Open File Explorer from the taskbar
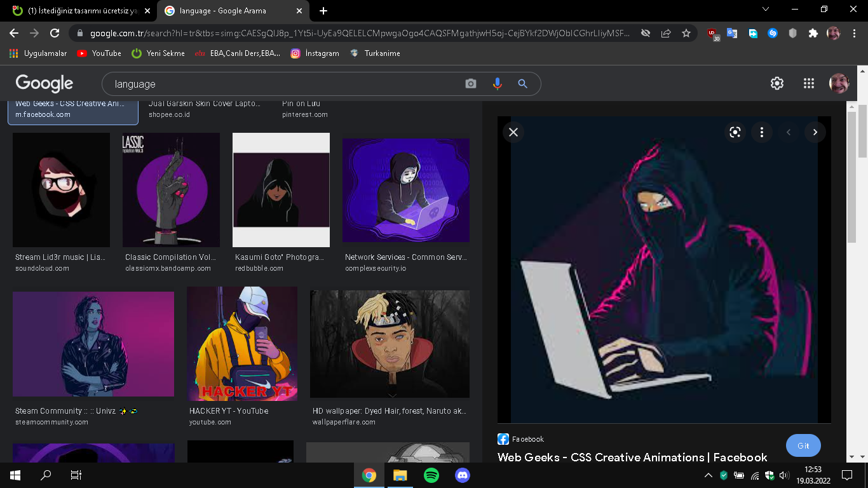868x488 pixels. [x=400, y=475]
